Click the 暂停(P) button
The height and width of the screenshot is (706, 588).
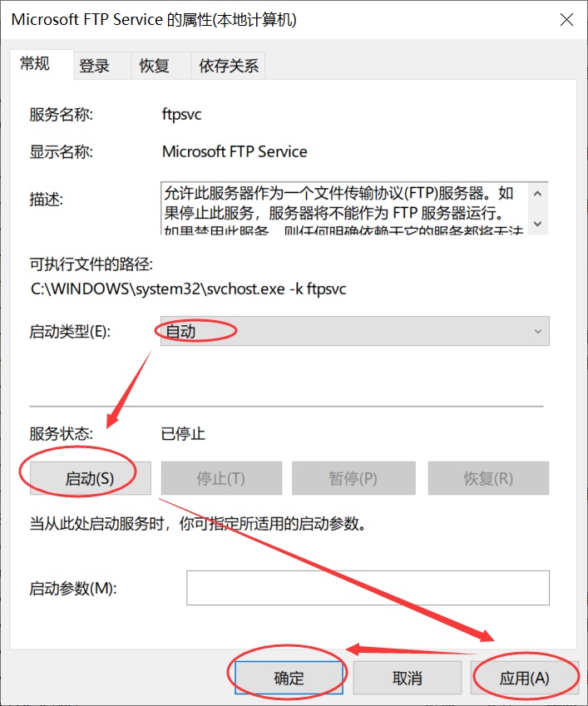click(353, 478)
